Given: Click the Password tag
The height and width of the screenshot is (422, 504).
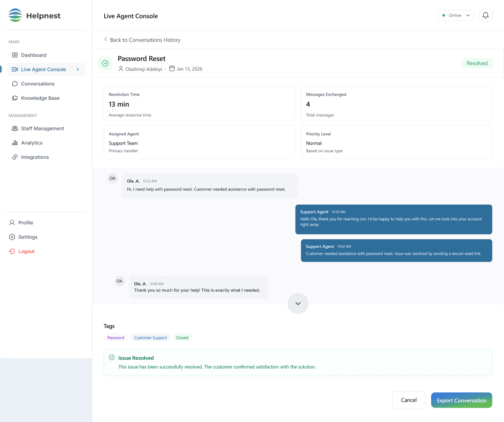Looking at the screenshot, I should click(116, 338).
